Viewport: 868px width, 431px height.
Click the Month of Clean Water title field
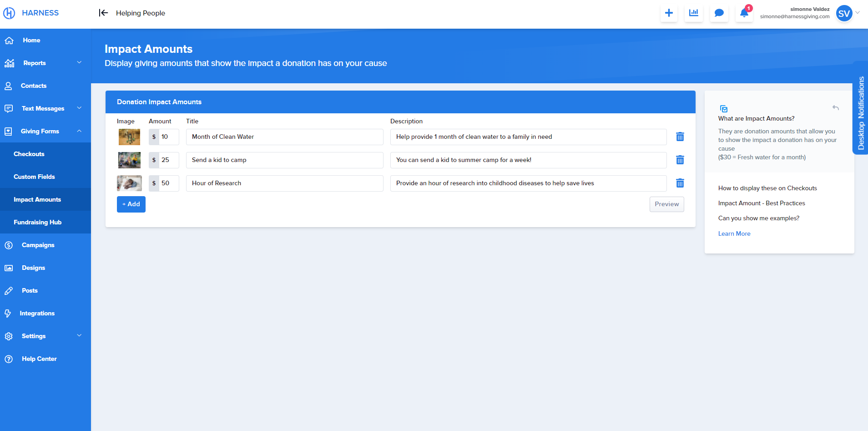click(284, 137)
